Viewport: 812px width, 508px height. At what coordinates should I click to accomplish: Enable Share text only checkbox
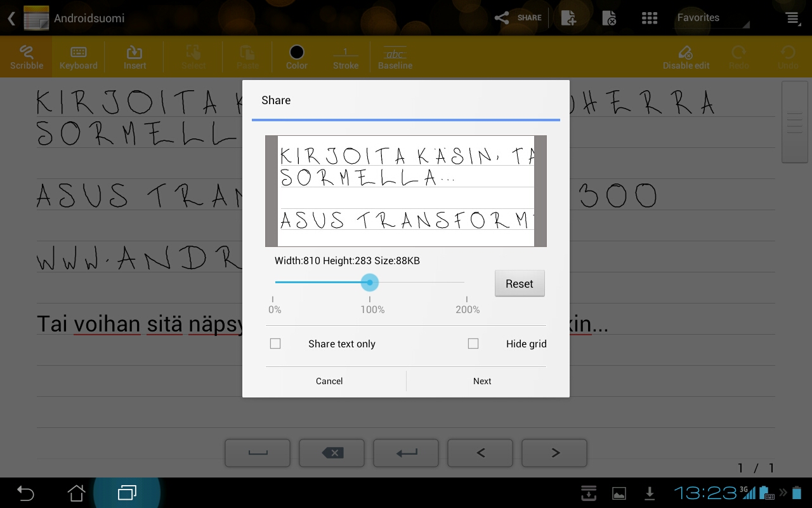pyautogui.click(x=275, y=344)
